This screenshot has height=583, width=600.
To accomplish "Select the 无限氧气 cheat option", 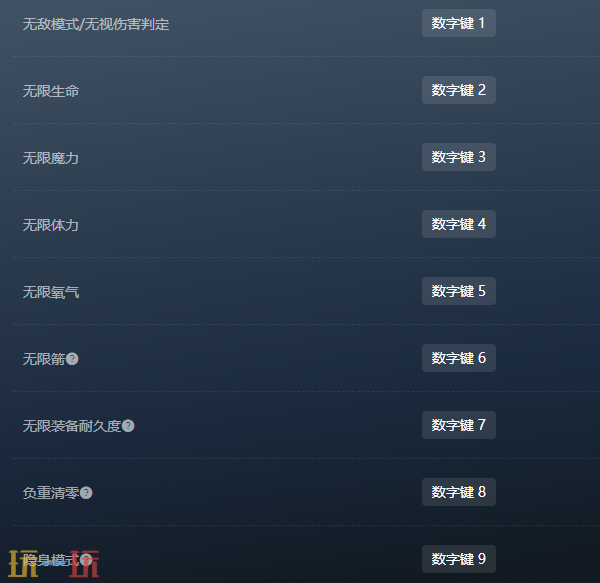I will (51, 292).
